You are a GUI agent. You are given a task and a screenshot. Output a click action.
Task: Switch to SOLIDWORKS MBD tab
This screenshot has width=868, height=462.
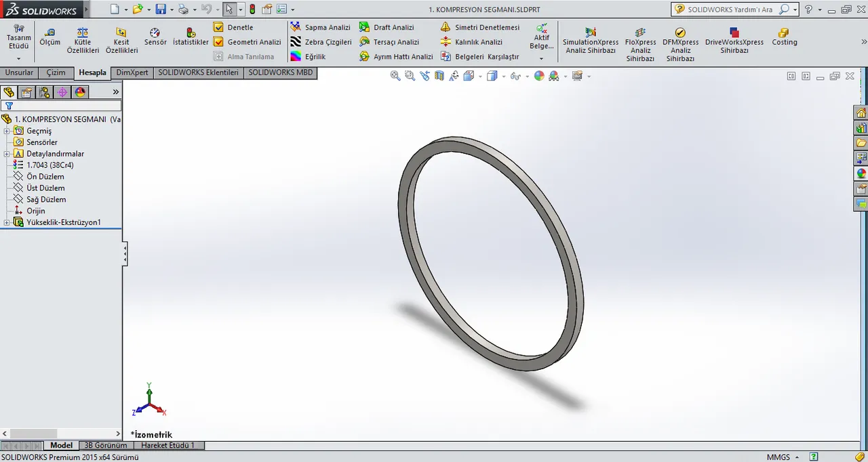280,72
